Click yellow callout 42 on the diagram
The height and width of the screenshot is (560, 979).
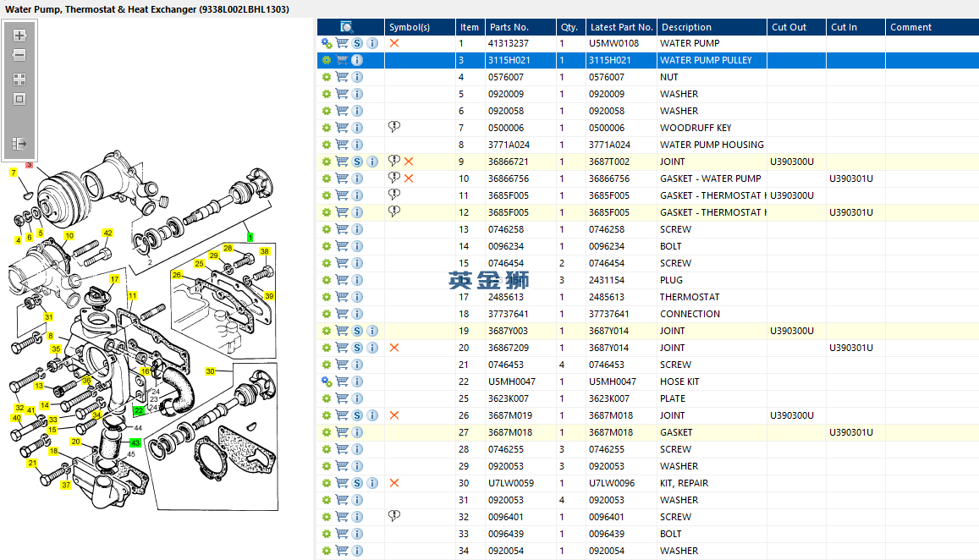tap(107, 233)
